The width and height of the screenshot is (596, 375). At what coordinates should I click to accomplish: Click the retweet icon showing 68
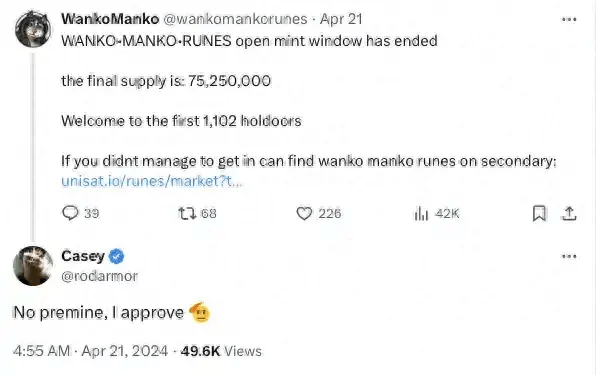click(187, 214)
